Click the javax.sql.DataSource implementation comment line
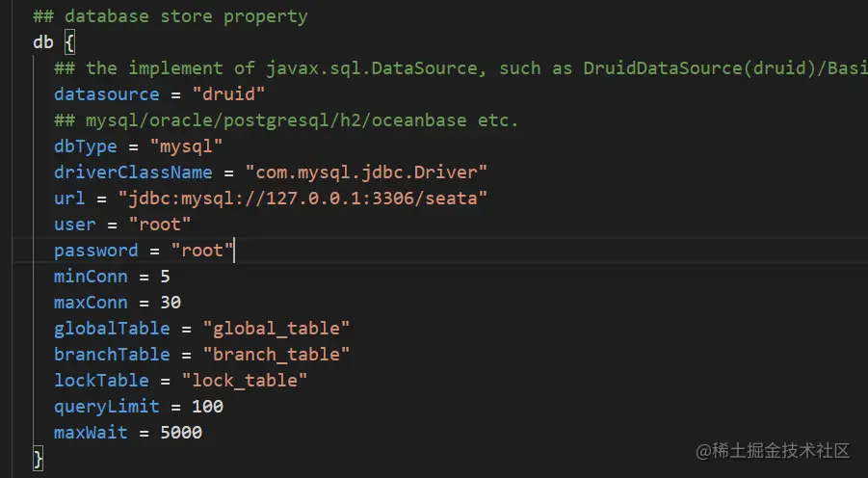The image size is (868, 478). [x=460, y=68]
